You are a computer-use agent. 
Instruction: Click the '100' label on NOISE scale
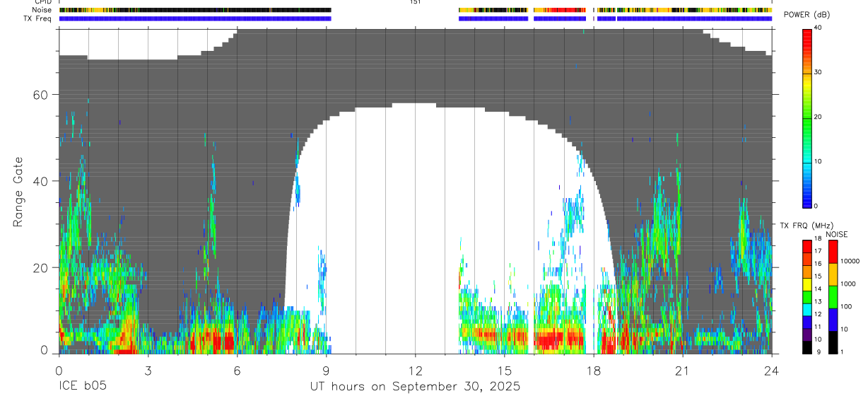point(846,306)
